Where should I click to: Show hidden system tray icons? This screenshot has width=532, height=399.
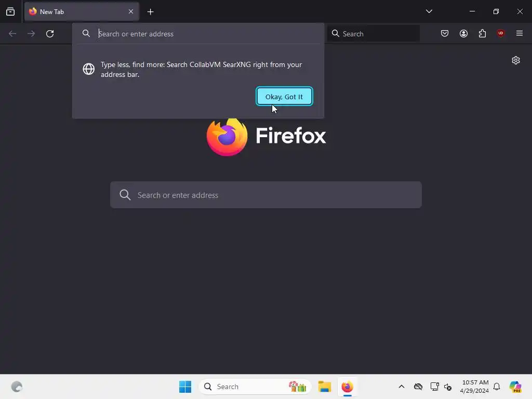pyautogui.click(x=402, y=387)
